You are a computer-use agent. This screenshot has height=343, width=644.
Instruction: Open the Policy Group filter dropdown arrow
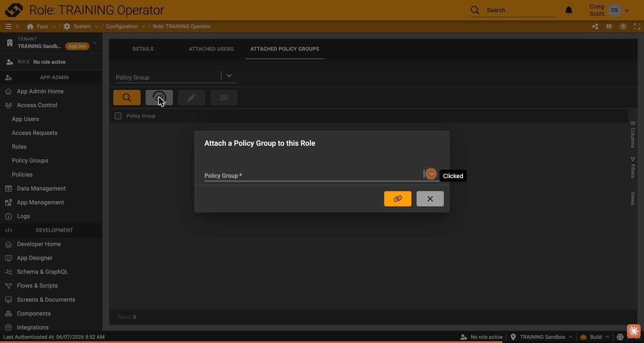(x=229, y=76)
